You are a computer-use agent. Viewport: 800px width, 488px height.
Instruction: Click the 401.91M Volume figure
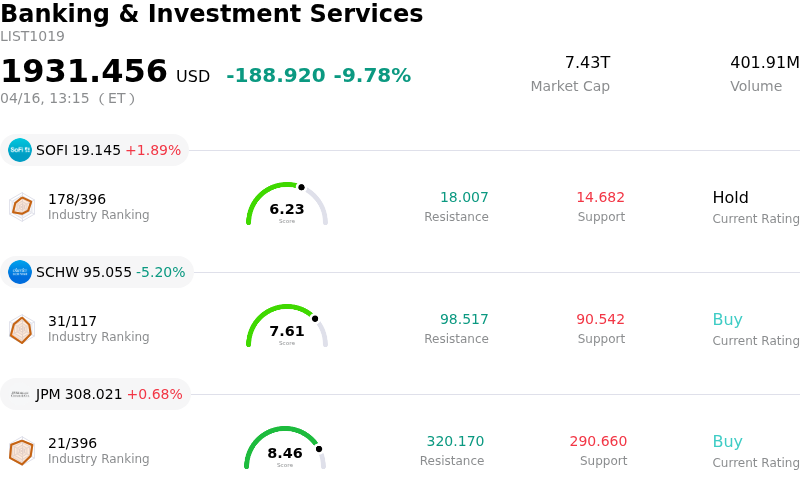[x=764, y=63]
